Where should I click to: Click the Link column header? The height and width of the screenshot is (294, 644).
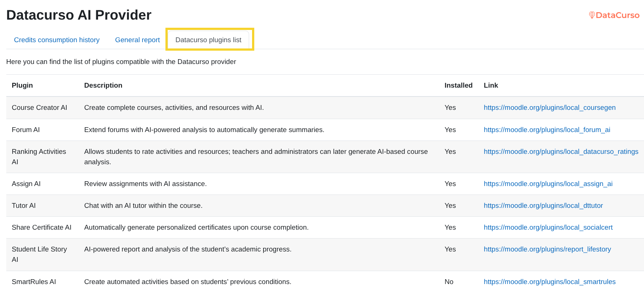[491, 85]
